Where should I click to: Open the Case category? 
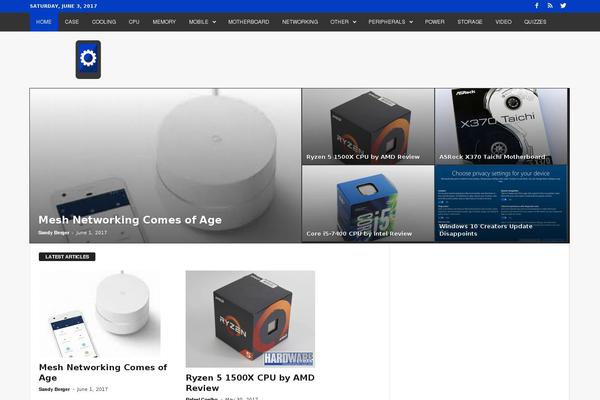72,22
